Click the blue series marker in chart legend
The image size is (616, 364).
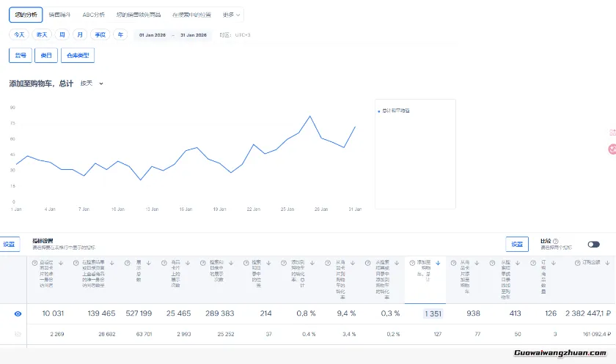tap(378, 111)
